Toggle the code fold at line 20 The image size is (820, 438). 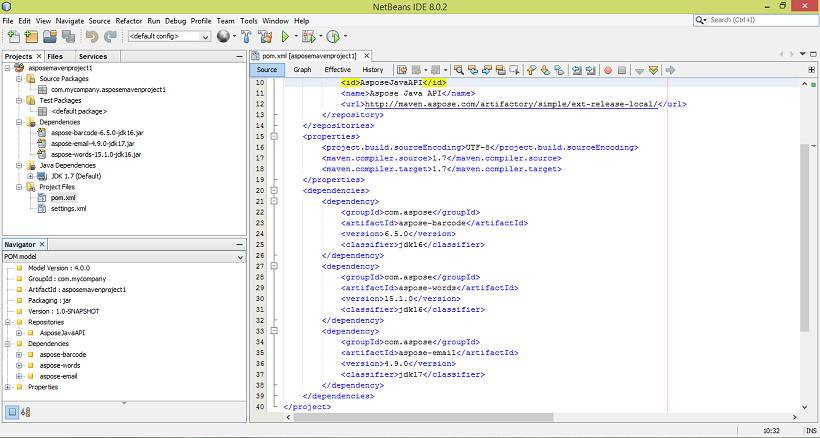(274, 190)
